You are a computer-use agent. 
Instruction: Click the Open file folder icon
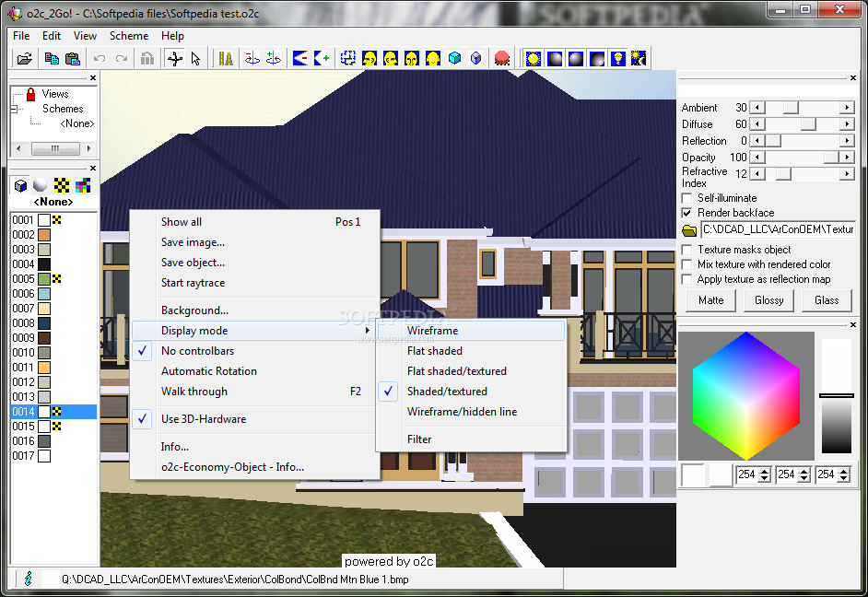(24, 58)
